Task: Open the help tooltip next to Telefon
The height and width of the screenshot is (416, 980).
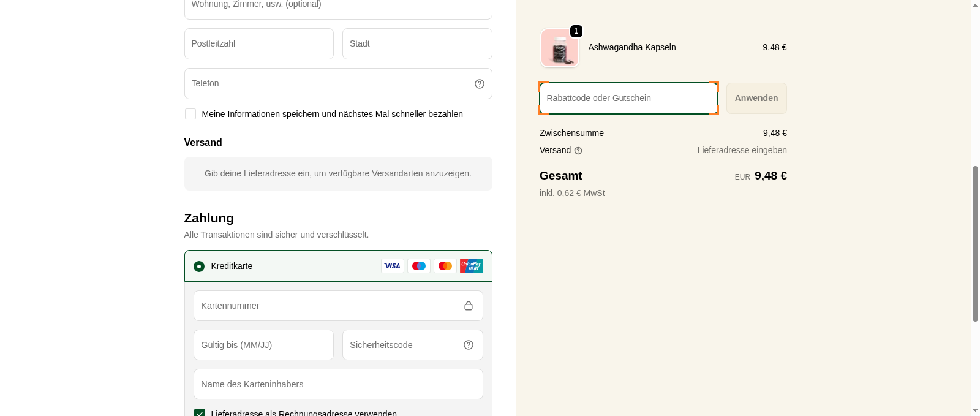Action: tap(479, 83)
